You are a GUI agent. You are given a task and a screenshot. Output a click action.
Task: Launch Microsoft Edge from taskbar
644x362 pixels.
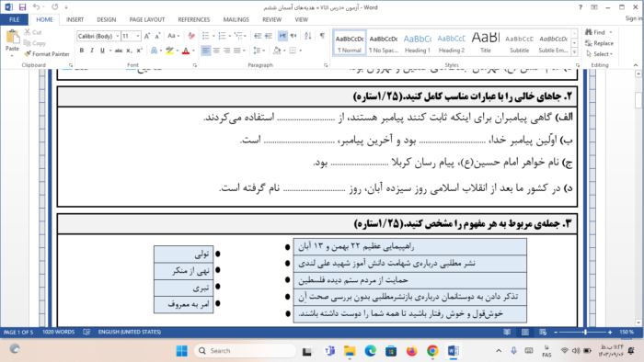[x=371, y=351]
